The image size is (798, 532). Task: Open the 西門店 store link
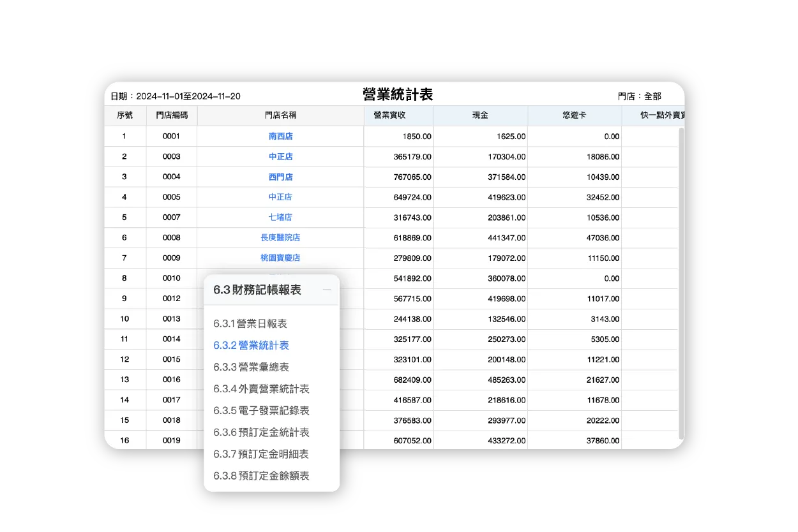click(281, 177)
